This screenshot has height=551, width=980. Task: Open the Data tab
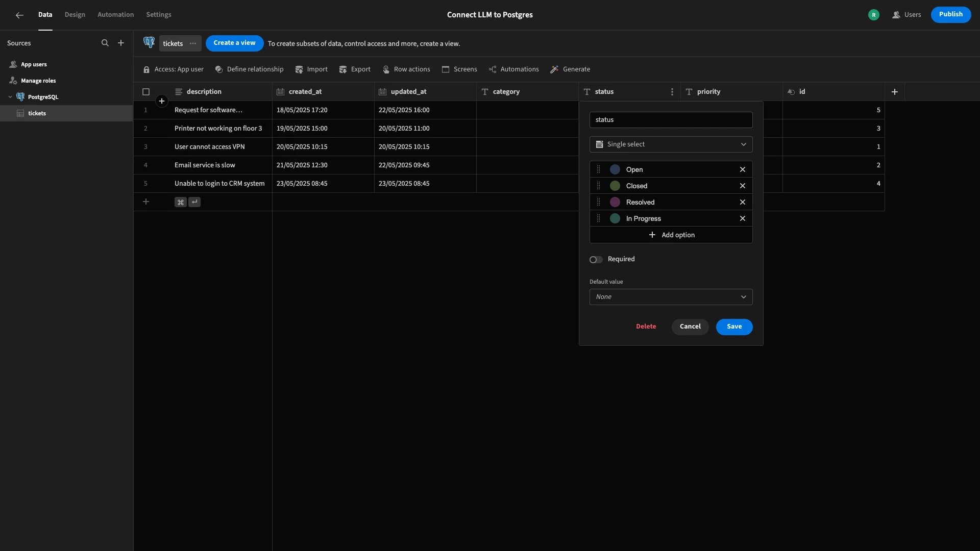[45, 15]
